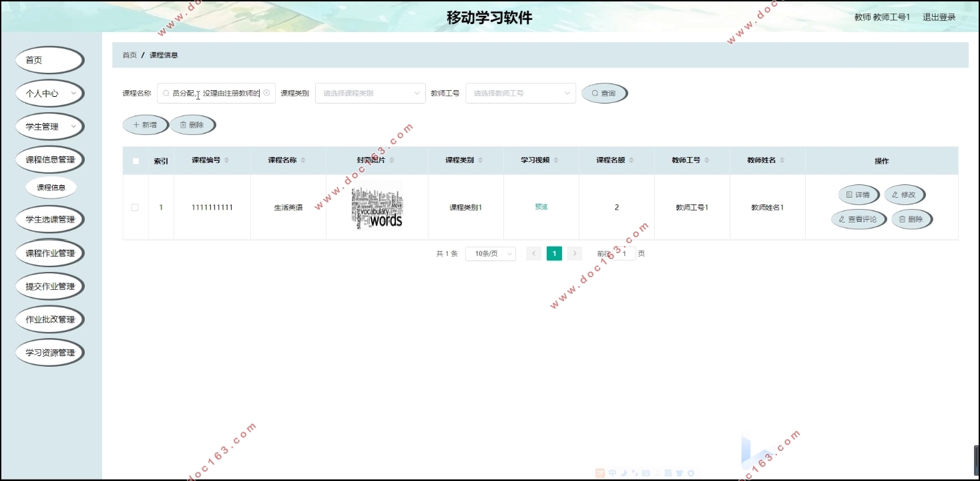The image size is (980, 481).
Task: Click the IME 简 simplified icon
Action: click(x=668, y=473)
